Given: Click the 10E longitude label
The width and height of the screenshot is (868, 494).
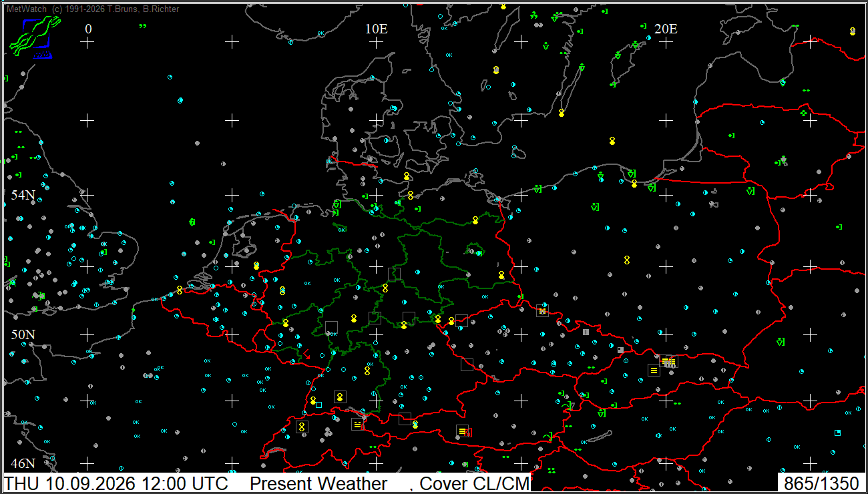Looking at the screenshot, I should tap(376, 29).
